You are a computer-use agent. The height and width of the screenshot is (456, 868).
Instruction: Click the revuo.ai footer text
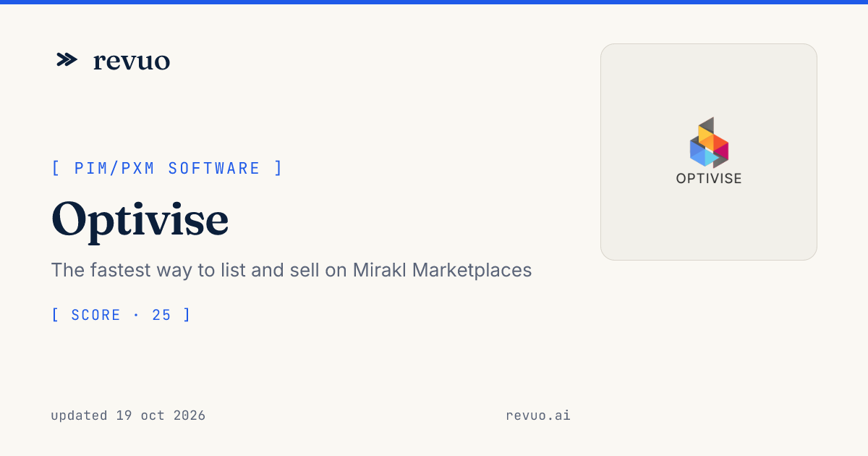coord(538,415)
